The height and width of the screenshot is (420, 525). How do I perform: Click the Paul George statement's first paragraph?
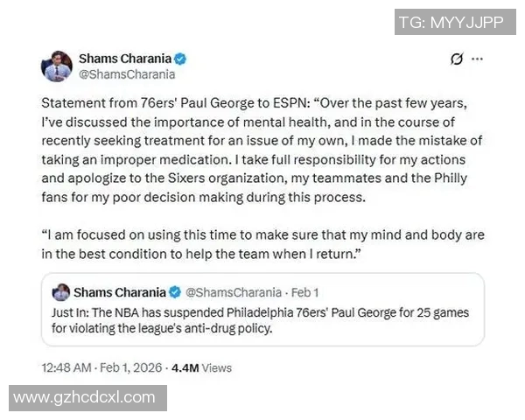pyautogui.click(x=262, y=149)
